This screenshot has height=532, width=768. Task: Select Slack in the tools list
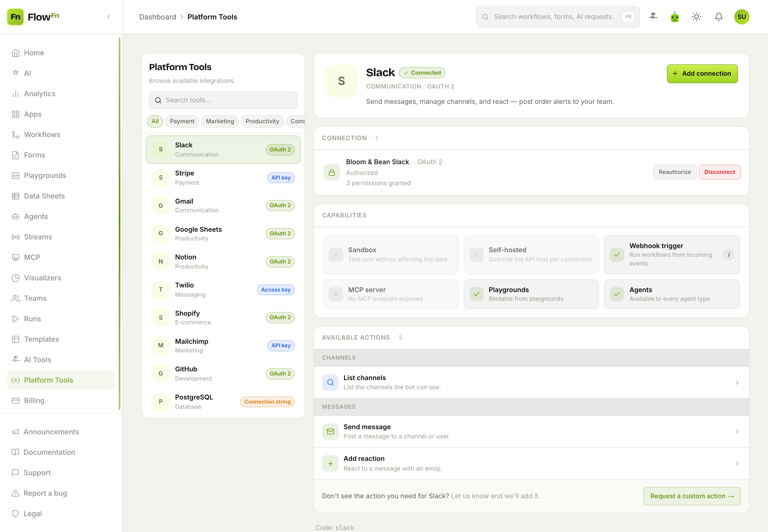point(223,149)
